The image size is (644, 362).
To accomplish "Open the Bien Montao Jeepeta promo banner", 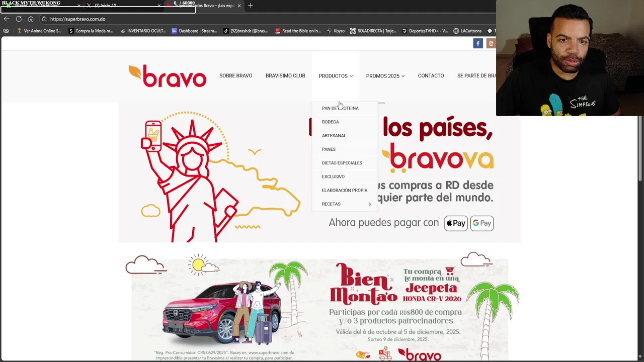I will [319, 307].
